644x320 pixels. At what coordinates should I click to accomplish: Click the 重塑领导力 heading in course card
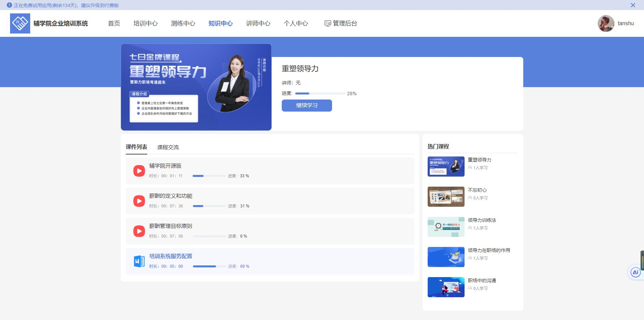300,69
